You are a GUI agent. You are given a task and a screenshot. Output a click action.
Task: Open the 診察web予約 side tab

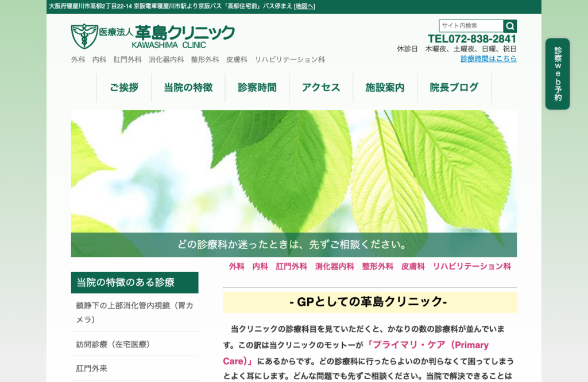(557, 74)
